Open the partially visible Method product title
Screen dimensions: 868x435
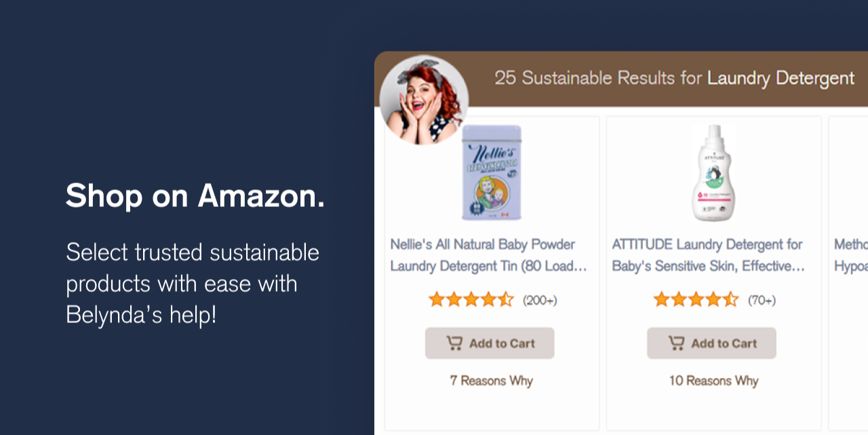851,255
